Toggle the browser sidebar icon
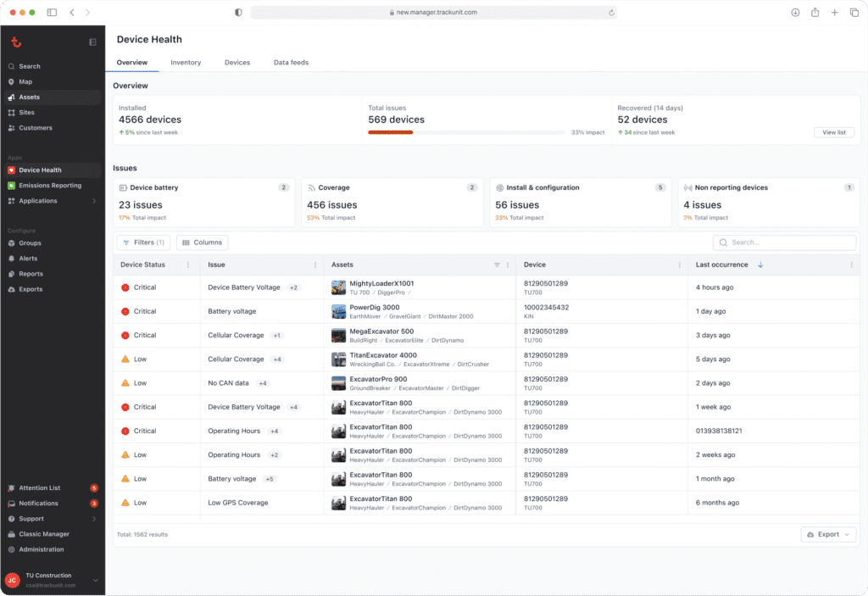This screenshot has width=868, height=596. point(52,12)
